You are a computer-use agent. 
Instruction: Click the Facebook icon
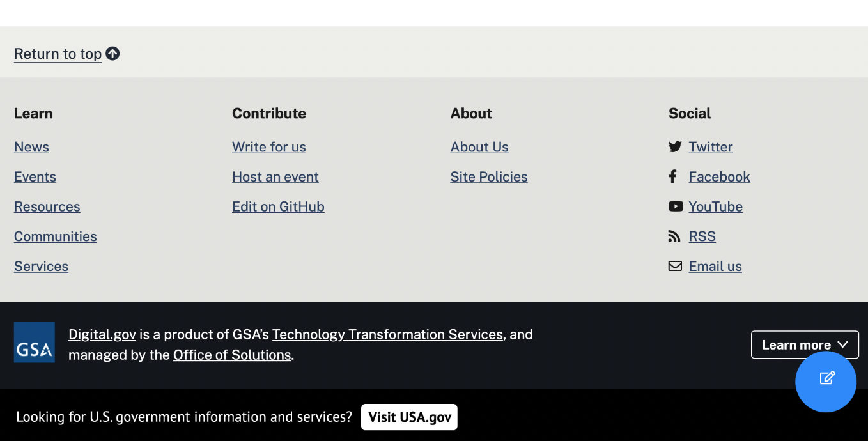click(x=675, y=176)
